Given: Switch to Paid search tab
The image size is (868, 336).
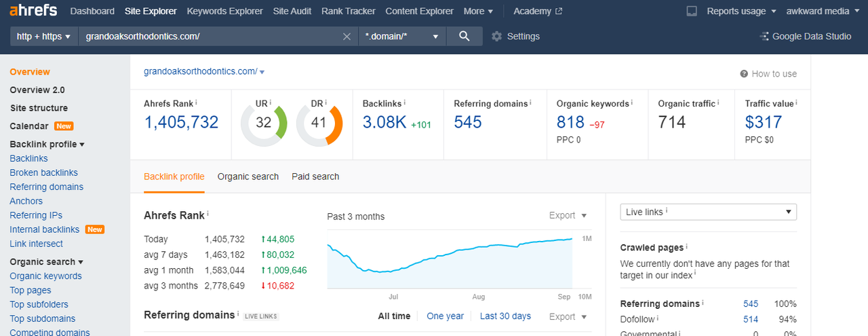Looking at the screenshot, I should coord(315,176).
